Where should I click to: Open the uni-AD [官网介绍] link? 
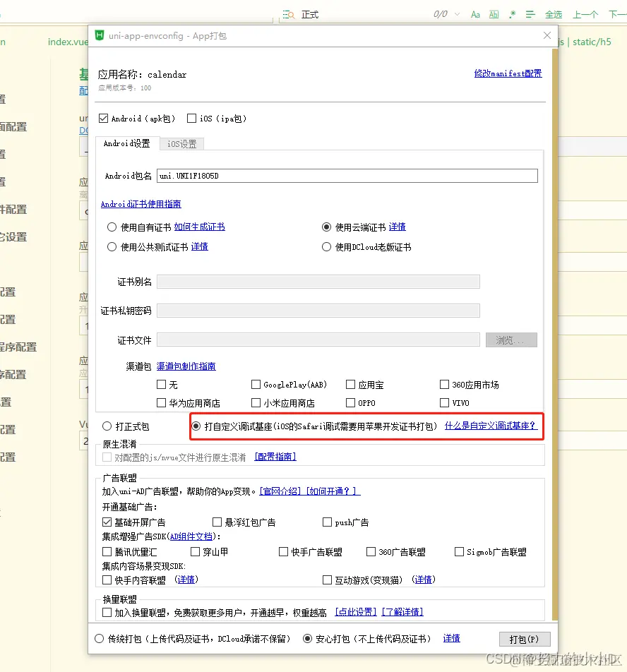(x=281, y=491)
